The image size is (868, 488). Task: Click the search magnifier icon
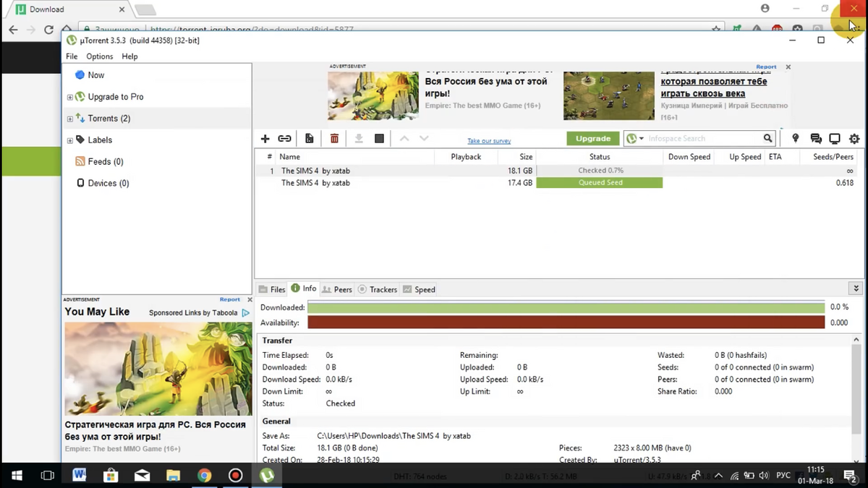point(767,138)
